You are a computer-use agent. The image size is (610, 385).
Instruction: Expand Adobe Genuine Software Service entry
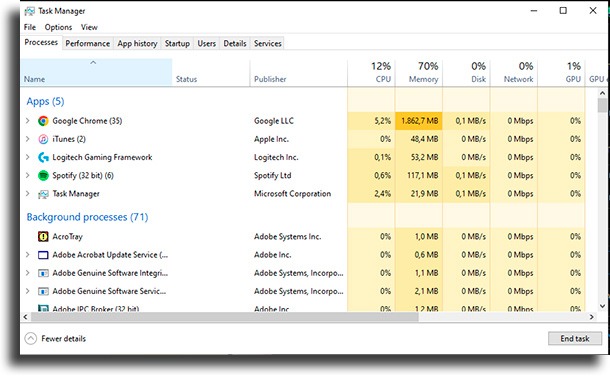coord(28,291)
